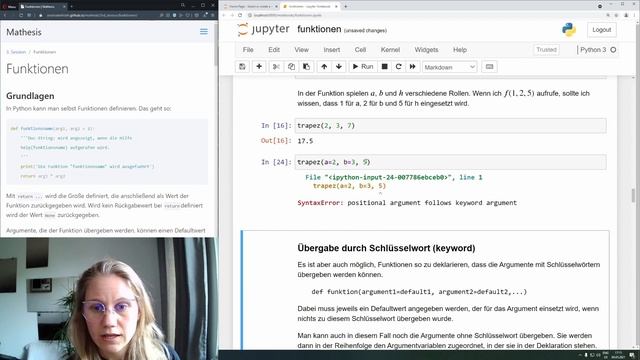This screenshot has width=640, height=360.
Task: Click the Jupyter notebook vertical scrollbar
Action: click(633, 195)
